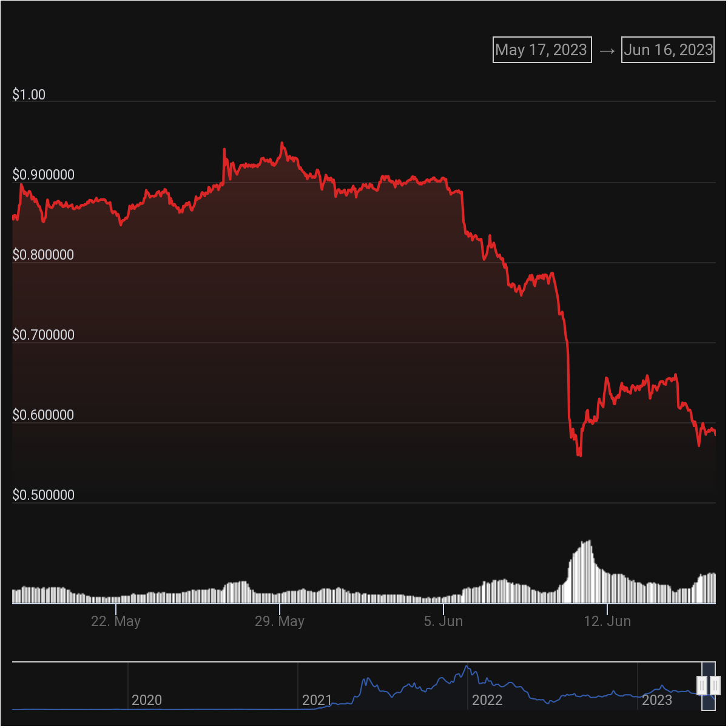Click the 5. Jun axis label

click(445, 621)
